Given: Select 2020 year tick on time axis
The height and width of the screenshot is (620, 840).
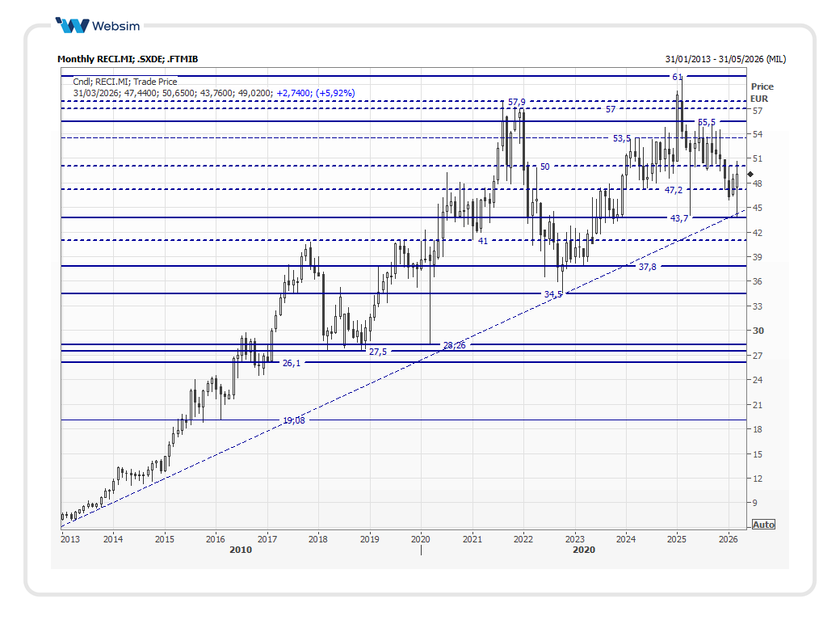Looking at the screenshot, I should pos(420,538).
